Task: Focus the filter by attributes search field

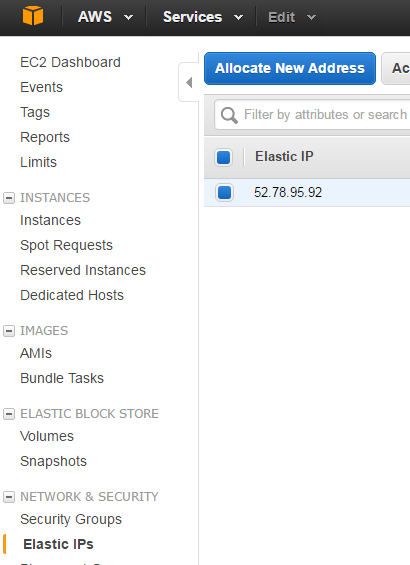Action: coord(312,115)
